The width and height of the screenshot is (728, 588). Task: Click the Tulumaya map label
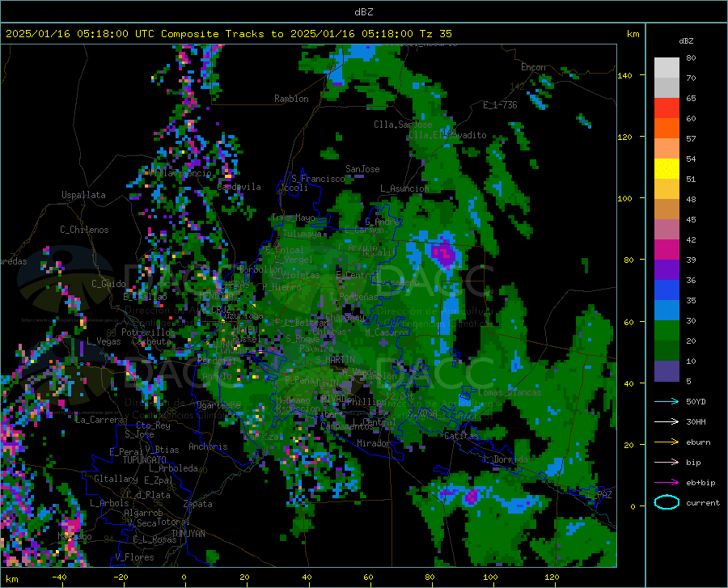pyautogui.click(x=302, y=234)
